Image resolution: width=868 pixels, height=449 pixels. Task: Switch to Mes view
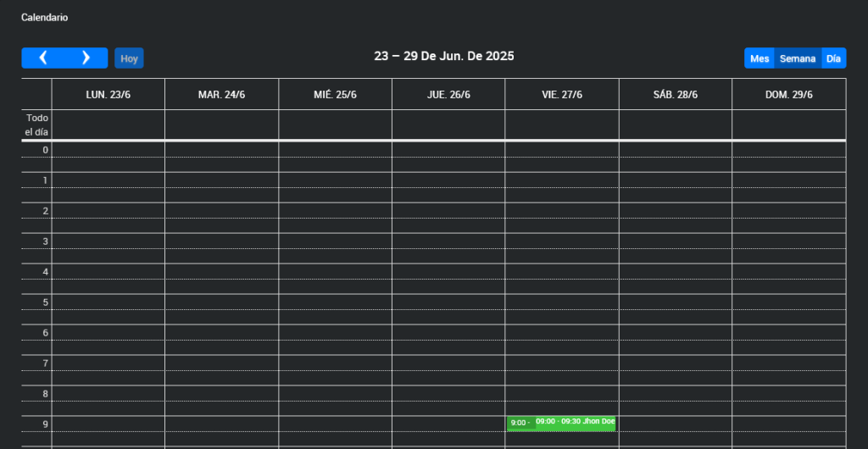pyautogui.click(x=759, y=58)
